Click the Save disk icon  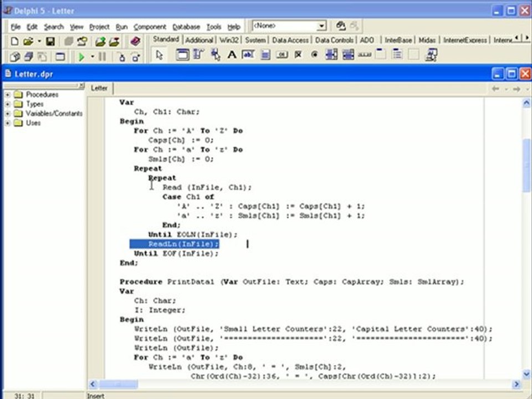(50, 42)
